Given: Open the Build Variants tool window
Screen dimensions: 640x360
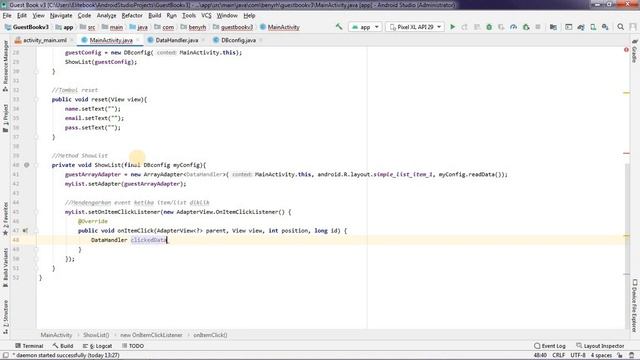Looking at the screenshot, I should pyautogui.click(x=5, y=267).
